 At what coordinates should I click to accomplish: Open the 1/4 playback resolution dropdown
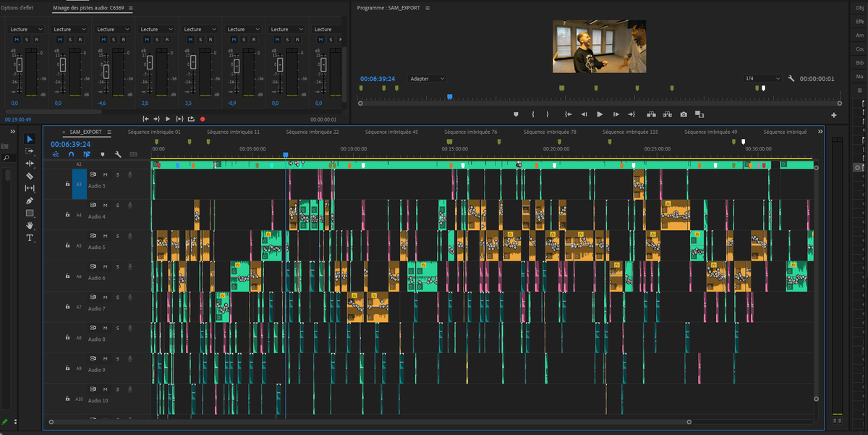coord(763,78)
